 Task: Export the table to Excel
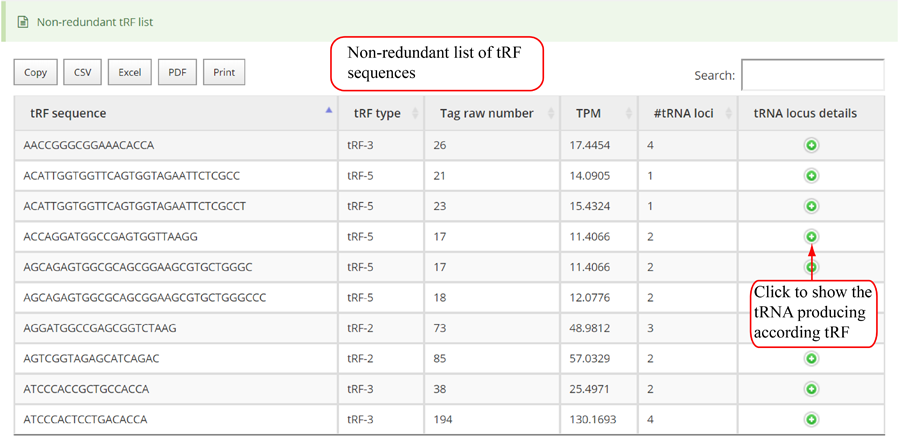[130, 72]
